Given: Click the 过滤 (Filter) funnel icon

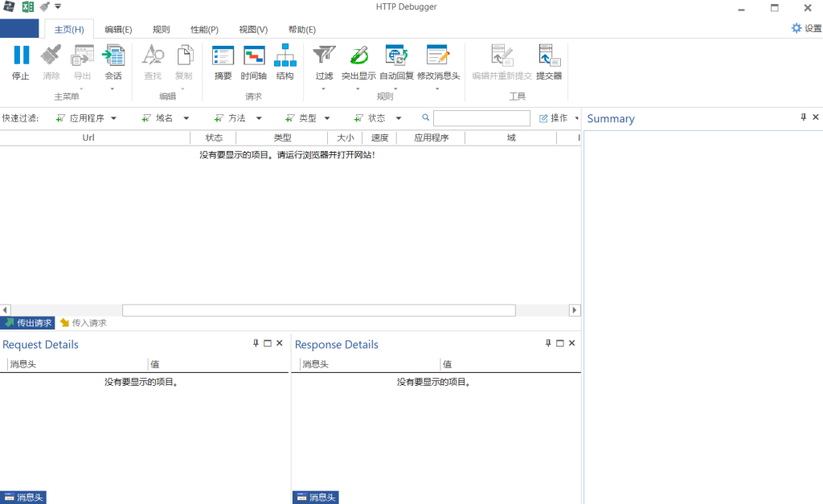Looking at the screenshot, I should 324,55.
